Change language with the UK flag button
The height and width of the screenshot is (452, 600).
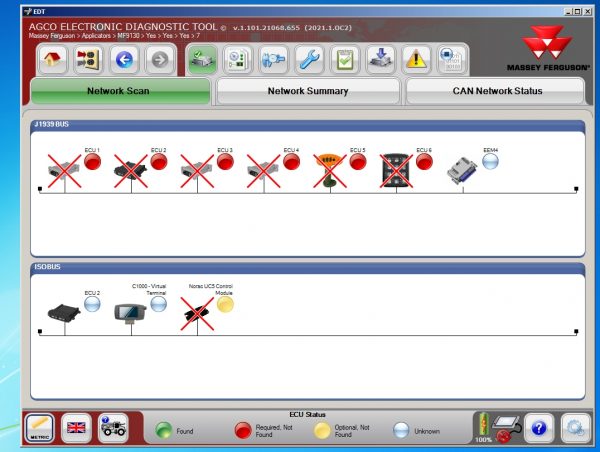point(76,428)
